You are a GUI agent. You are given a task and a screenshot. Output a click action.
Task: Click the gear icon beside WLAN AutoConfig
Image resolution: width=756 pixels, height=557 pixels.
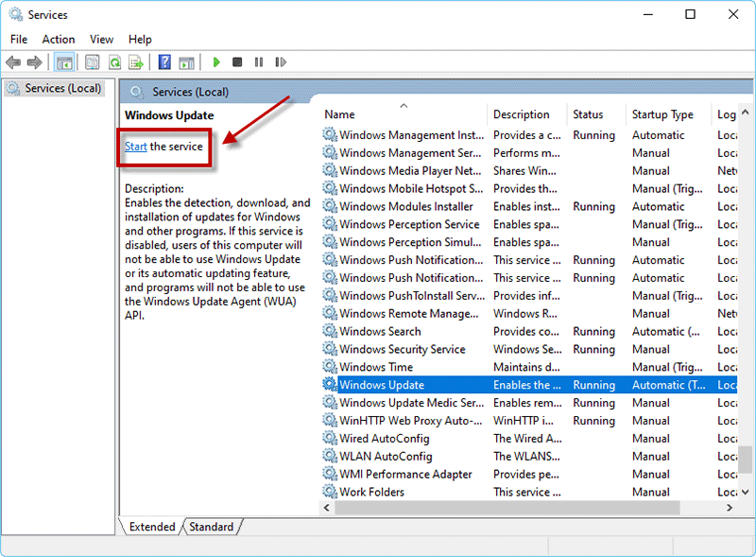tap(330, 456)
